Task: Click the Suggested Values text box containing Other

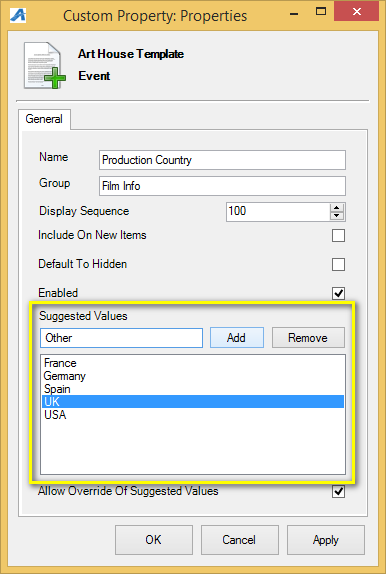Action: coord(121,338)
